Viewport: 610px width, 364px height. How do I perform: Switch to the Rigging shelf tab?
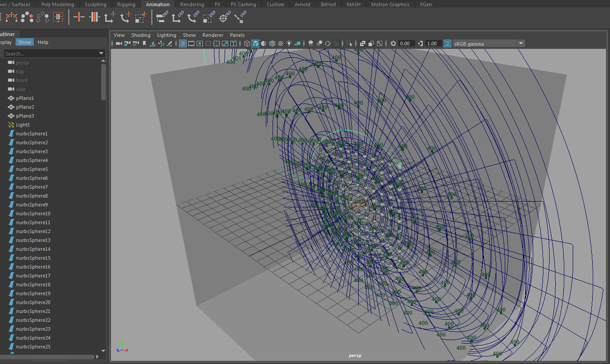click(x=126, y=4)
